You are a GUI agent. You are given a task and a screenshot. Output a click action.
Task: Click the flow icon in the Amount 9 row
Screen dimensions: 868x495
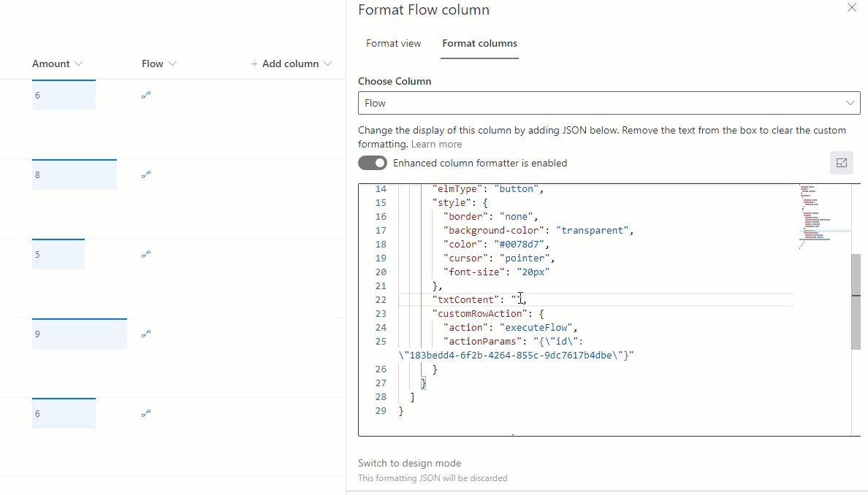pyautogui.click(x=146, y=334)
